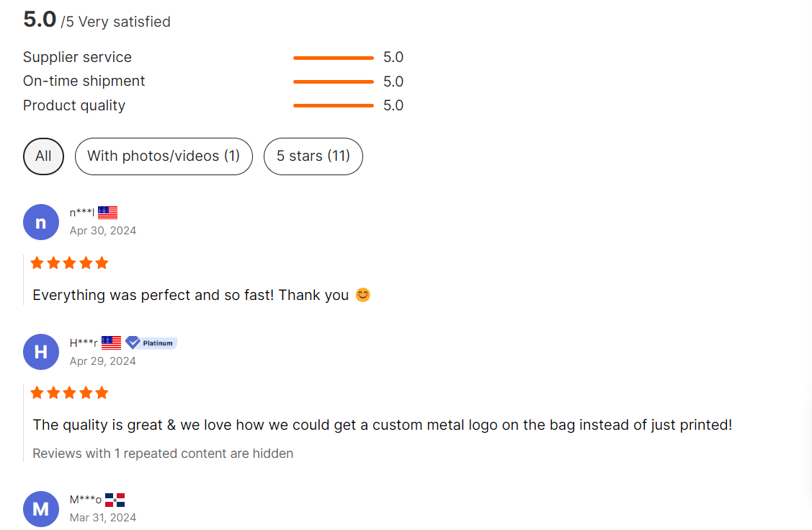
Task: Click the five-star rating under n***l
Action: click(69, 263)
